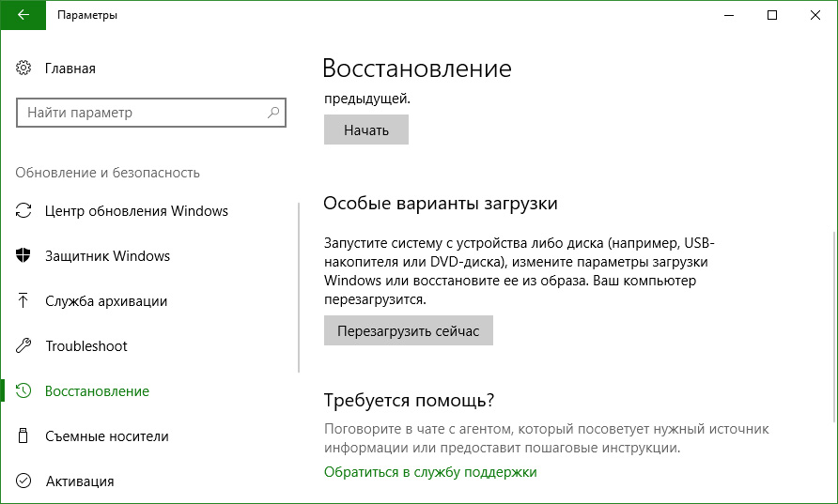This screenshot has width=838, height=504.
Task: Open the Troubleshoot settings page
Action: pyautogui.click(x=86, y=346)
